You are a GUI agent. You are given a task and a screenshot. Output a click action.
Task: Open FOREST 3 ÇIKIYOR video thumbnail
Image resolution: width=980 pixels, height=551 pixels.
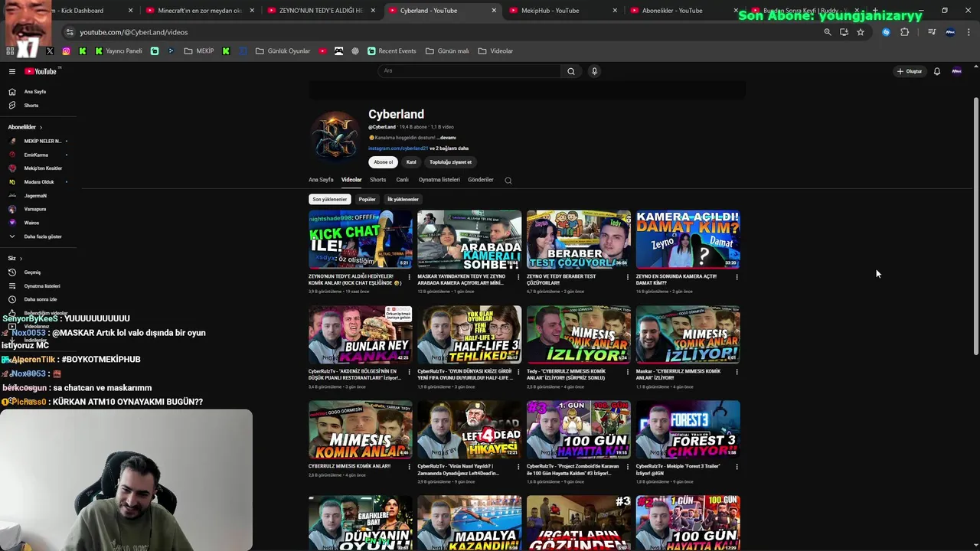pos(688,429)
